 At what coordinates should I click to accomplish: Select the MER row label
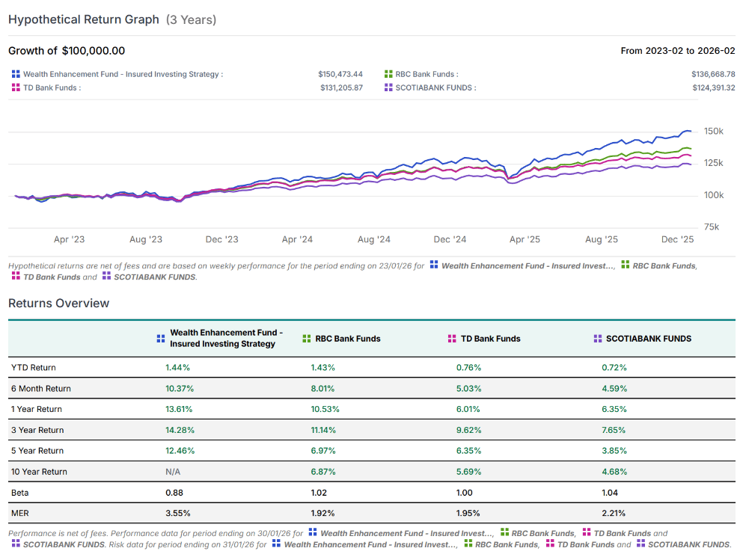(20, 514)
